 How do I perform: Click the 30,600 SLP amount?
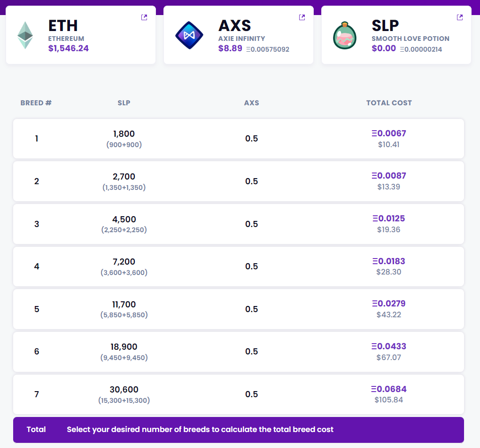124,390
